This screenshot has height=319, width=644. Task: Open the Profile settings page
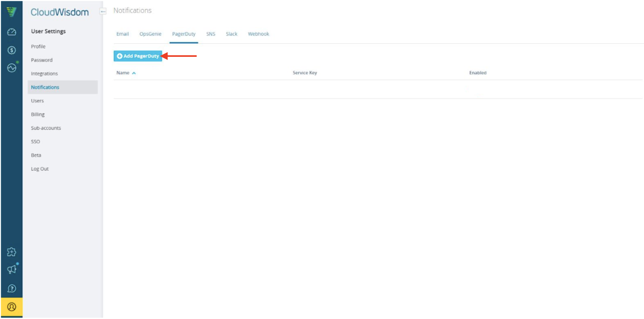coord(38,47)
